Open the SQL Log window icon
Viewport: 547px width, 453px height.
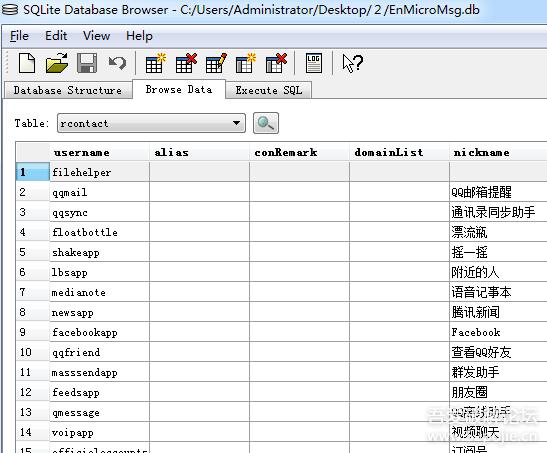[x=314, y=63]
